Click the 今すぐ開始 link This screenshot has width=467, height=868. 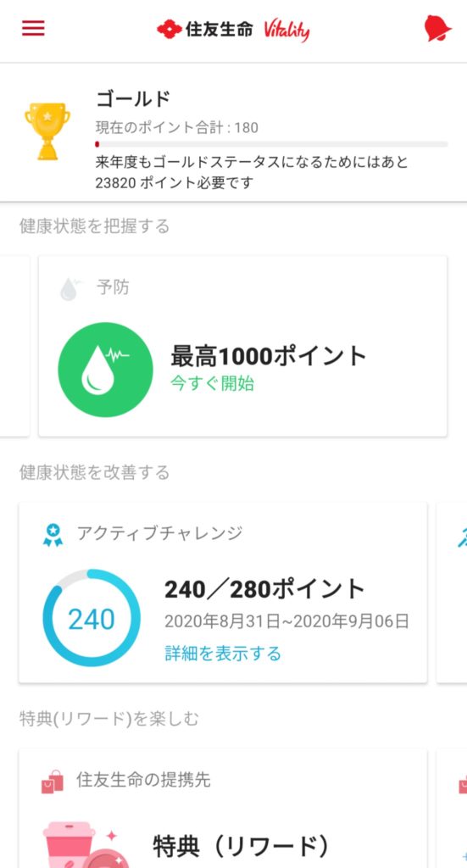click(212, 383)
